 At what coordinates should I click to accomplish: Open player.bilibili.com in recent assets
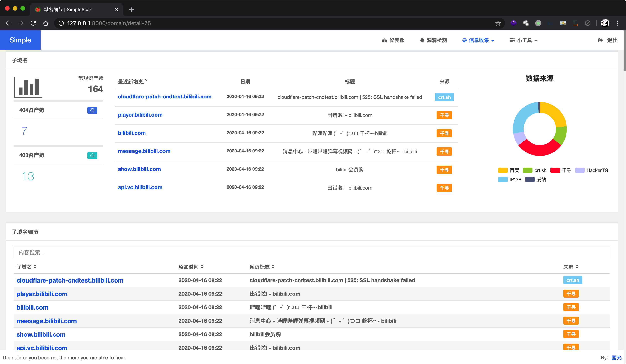(x=140, y=115)
